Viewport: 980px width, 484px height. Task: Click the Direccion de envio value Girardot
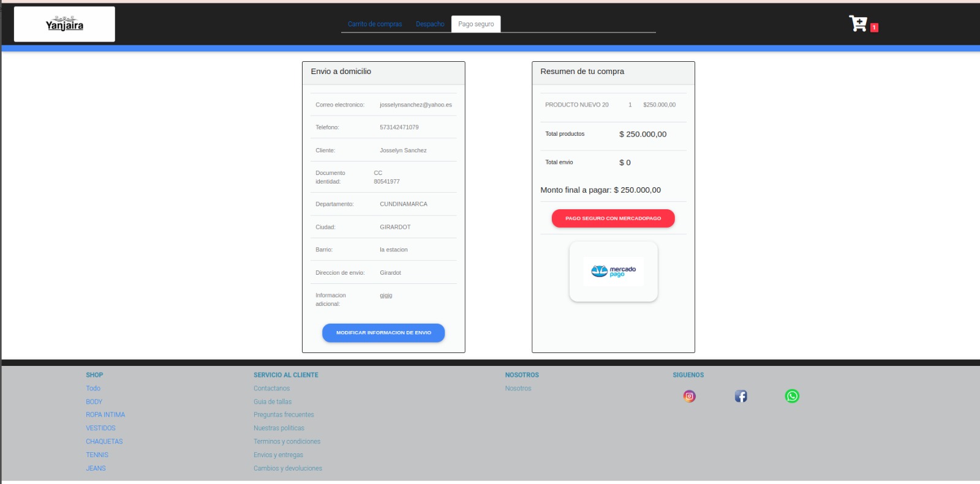pyautogui.click(x=390, y=273)
